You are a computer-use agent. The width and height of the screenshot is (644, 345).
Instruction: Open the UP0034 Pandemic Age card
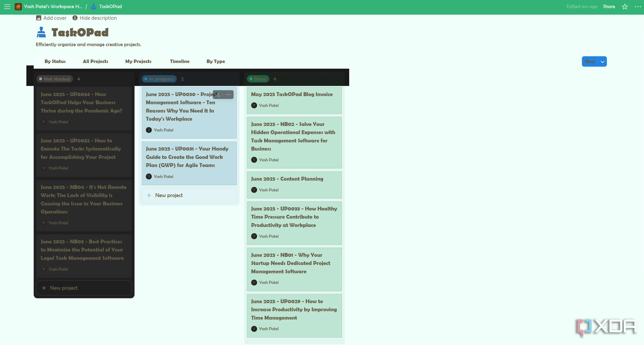point(84,109)
